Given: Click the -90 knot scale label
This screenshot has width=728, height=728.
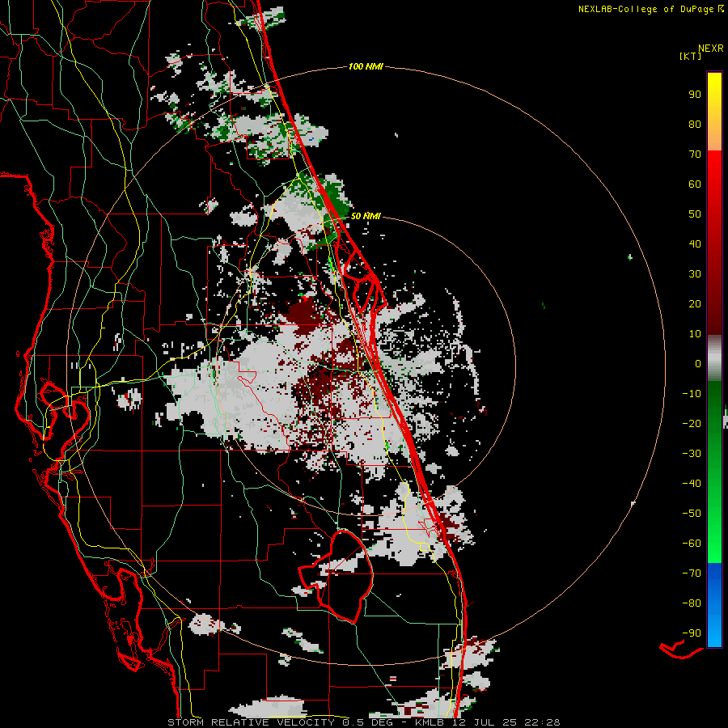Looking at the screenshot, I should 692,633.
